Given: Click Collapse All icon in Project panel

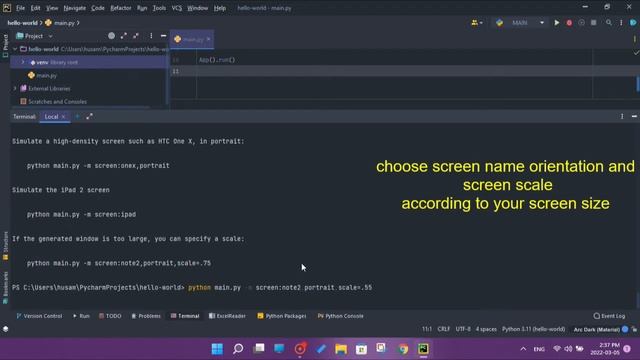Looking at the screenshot, I should pos(136,36).
